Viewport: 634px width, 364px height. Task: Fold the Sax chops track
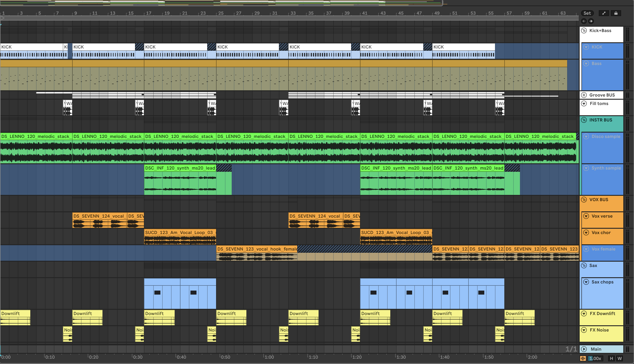click(x=586, y=282)
